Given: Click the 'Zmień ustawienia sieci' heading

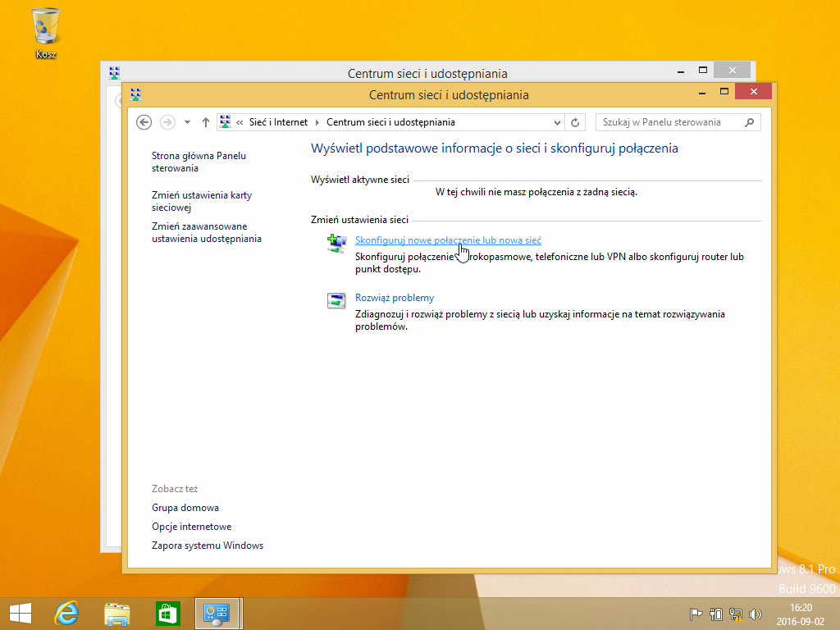Looking at the screenshot, I should (x=359, y=220).
